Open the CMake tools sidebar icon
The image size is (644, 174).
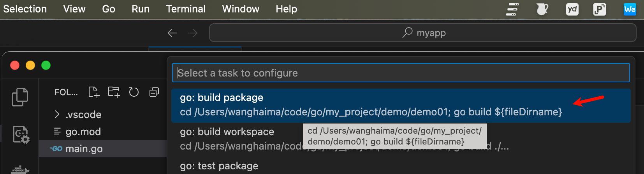[x=21, y=134]
